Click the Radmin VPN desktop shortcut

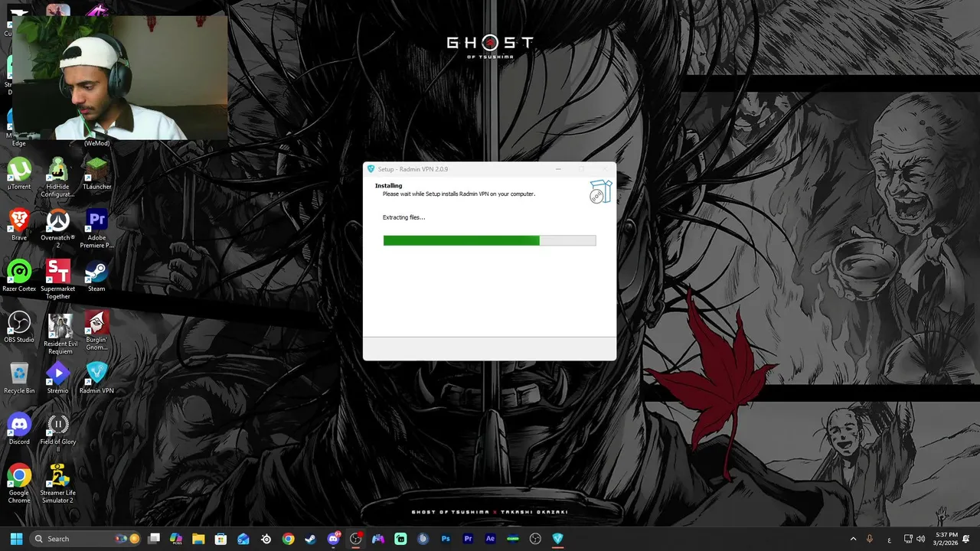(x=96, y=378)
